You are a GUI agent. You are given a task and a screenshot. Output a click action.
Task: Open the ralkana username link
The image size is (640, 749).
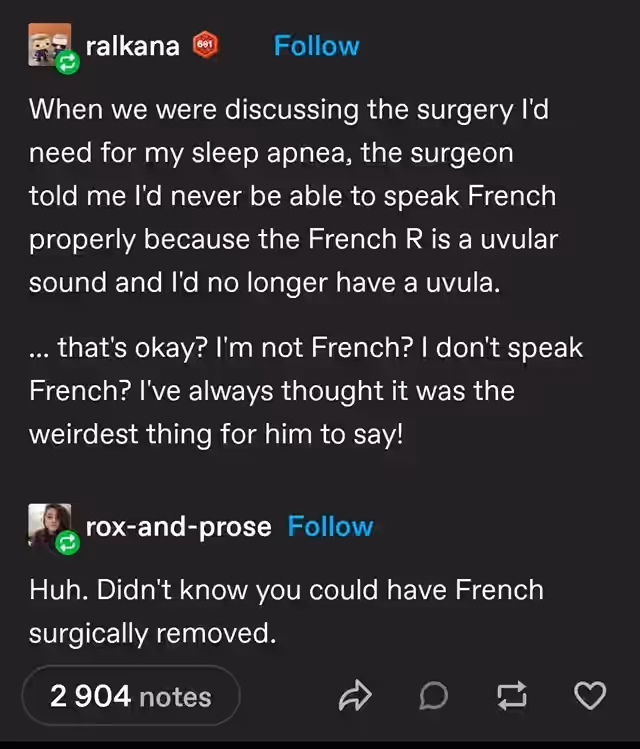(133, 46)
